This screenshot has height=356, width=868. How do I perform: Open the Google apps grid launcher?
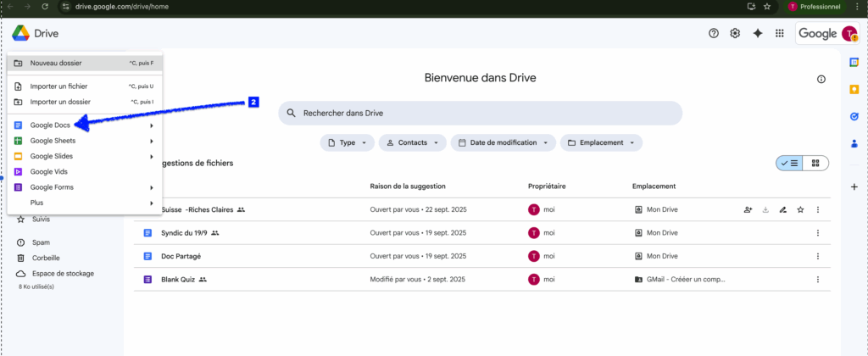pyautogui.click(x=780, y=33)
